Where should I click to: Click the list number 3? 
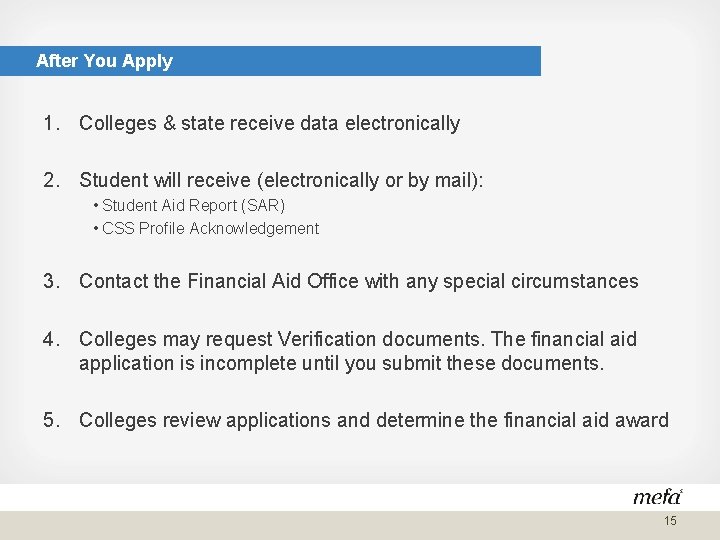50,281
